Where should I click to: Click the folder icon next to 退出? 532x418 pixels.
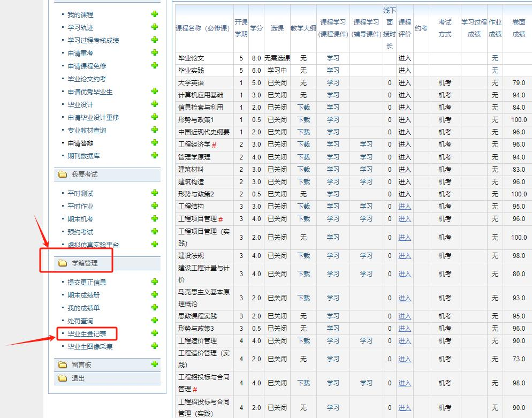pos(63,378)
